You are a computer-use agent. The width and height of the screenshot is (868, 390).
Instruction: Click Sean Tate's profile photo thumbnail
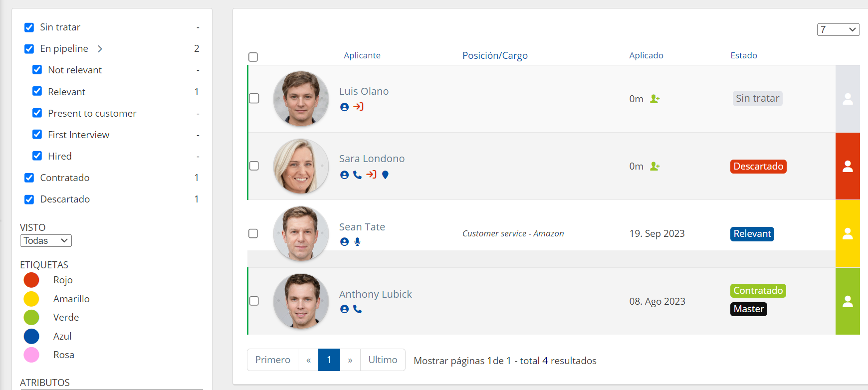coord(301,233)
